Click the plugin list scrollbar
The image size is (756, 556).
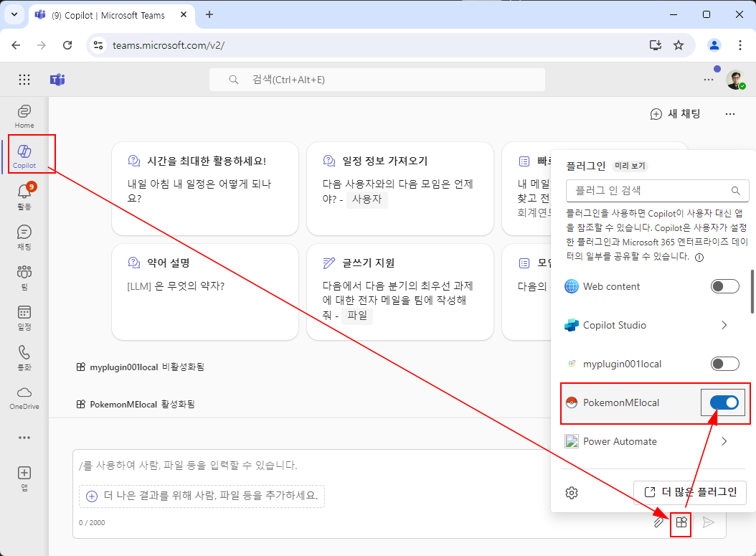pos(752,292)
